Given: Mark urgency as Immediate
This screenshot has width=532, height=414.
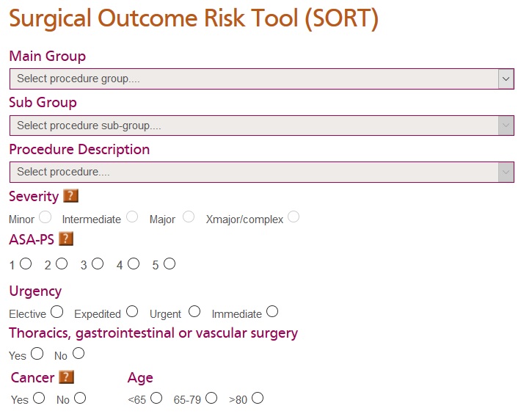Looking at the screenshot, I should pos(272,311).
